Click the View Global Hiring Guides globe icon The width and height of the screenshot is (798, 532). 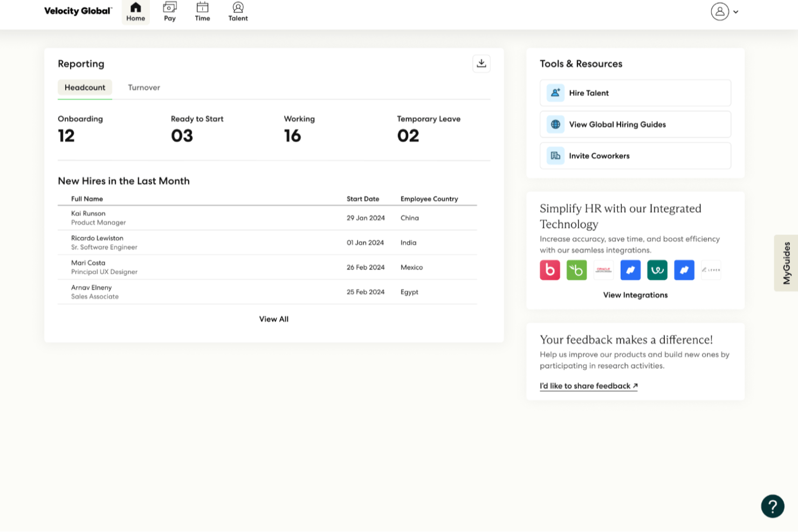[x=555, y=124]
